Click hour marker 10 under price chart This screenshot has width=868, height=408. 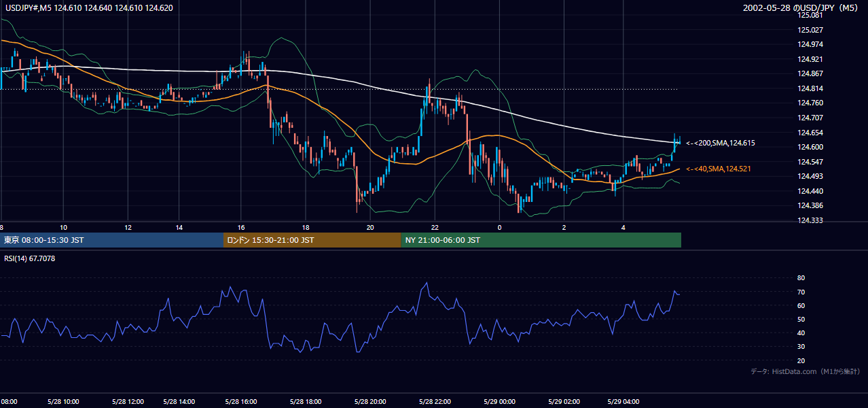point(63,228)
